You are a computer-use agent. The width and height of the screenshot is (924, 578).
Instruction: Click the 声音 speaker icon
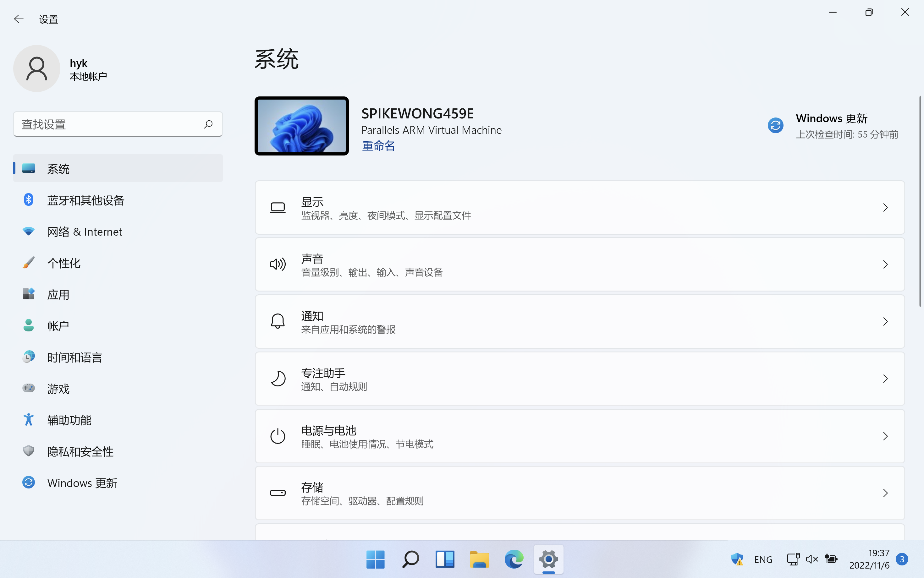pyautogui.click(x=278, y=264)
